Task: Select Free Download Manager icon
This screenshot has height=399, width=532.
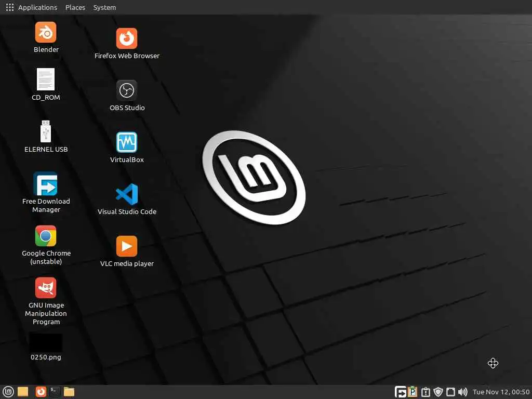Action: 46,183
